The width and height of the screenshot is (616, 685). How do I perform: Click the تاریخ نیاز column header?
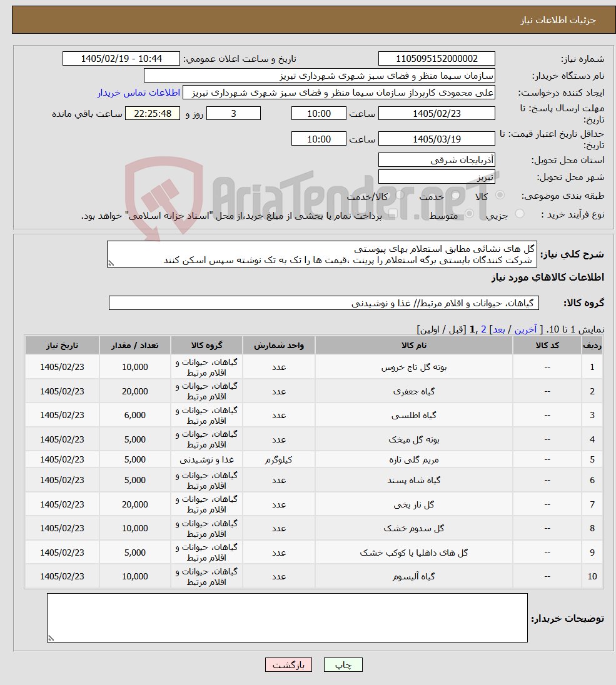(x=62, y=345)
